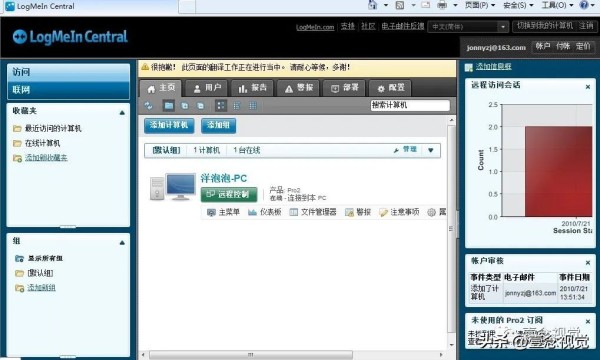Click the browser print icon
The image size is (600, 360).
point(442,5)
